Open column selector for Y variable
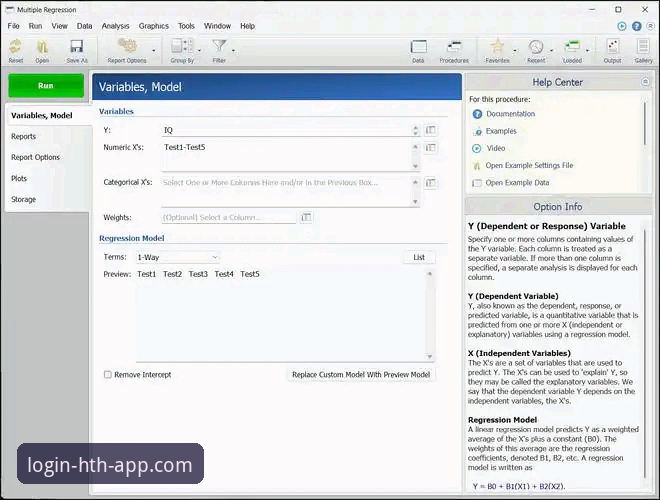The image size is (660, 500). pyautogui.click(x=431, y=130)
